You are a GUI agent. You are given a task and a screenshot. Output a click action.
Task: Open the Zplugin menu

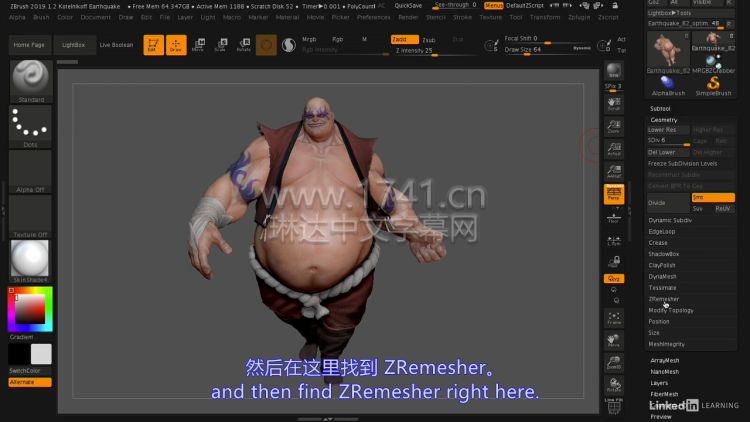pos(579,17)
